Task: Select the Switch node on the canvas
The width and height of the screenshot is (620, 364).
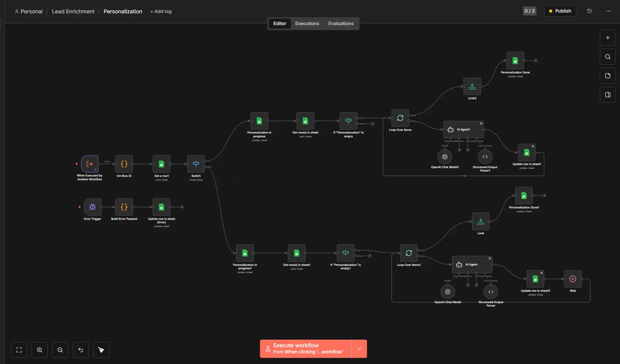Action: tap(196, 164)
